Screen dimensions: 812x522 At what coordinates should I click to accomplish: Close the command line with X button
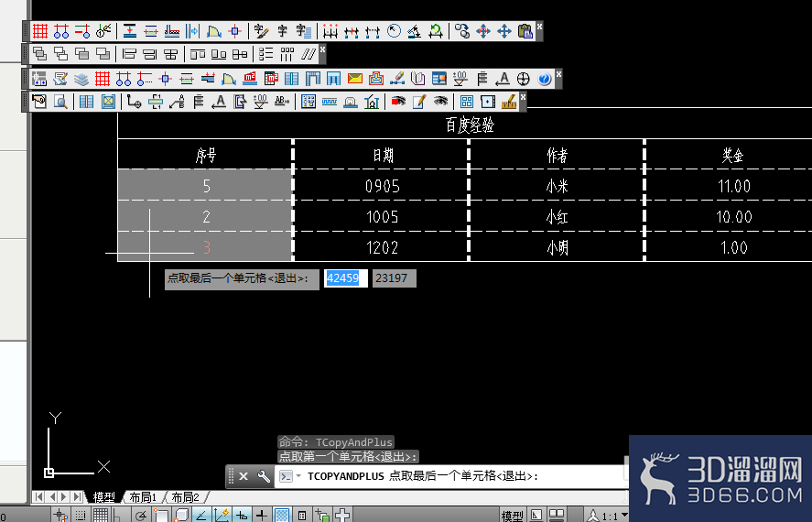[x=244, y=476]
